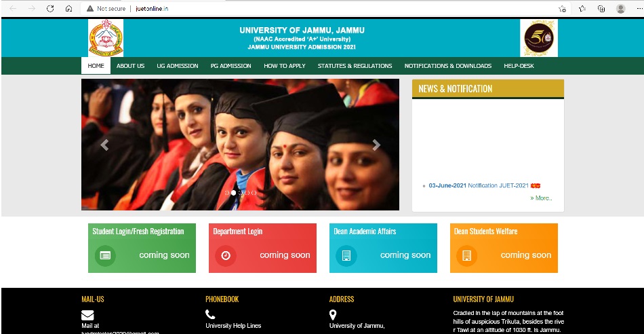The height and width of the screenshot is (334, 644).
Task: Click the Department Login clock icon
Action: pos(226,255)
